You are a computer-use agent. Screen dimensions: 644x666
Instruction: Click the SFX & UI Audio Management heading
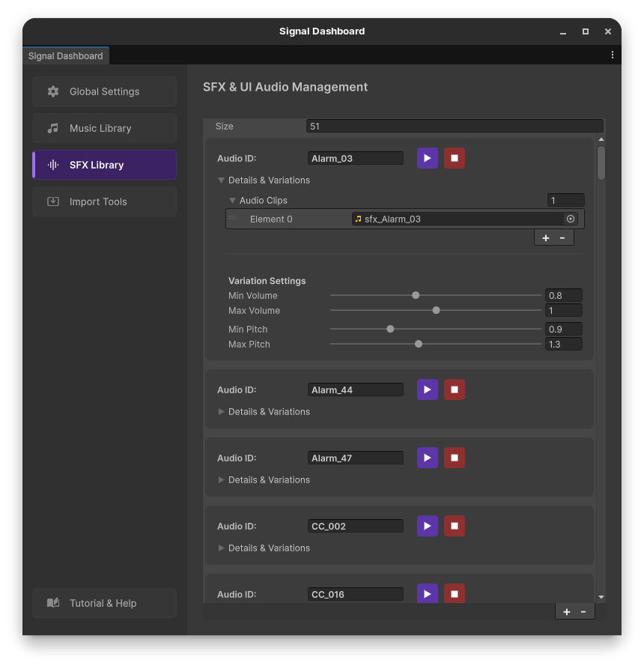tap(285, 87)
